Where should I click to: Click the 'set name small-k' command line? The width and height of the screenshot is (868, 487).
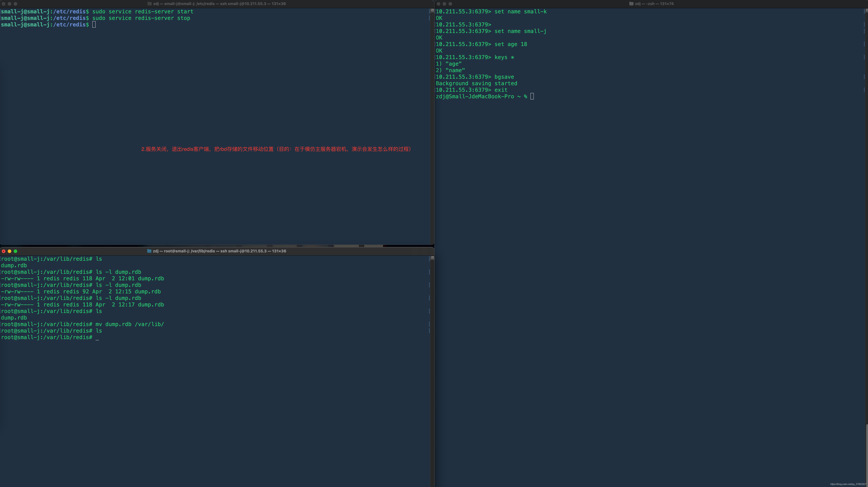491,11
